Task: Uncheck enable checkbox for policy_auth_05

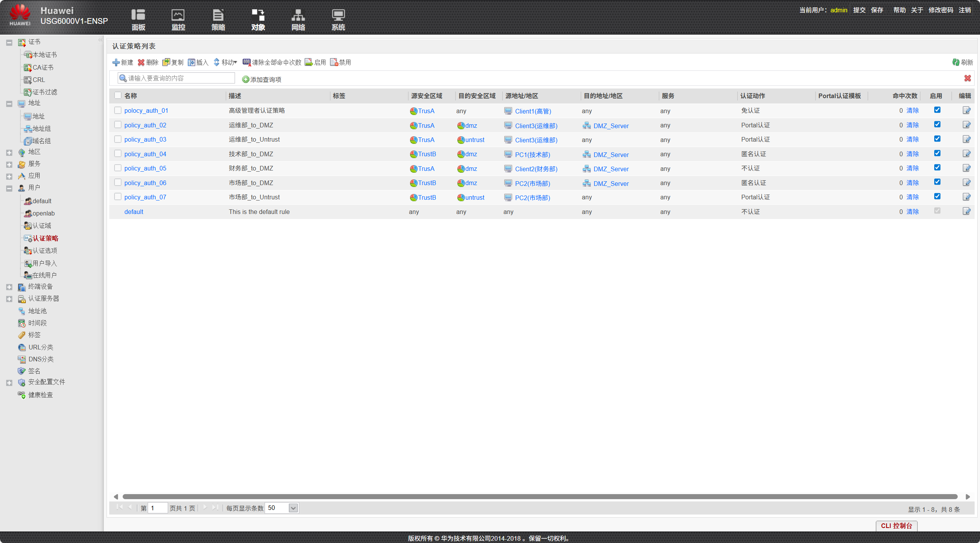Action: (x=937, y=167)
